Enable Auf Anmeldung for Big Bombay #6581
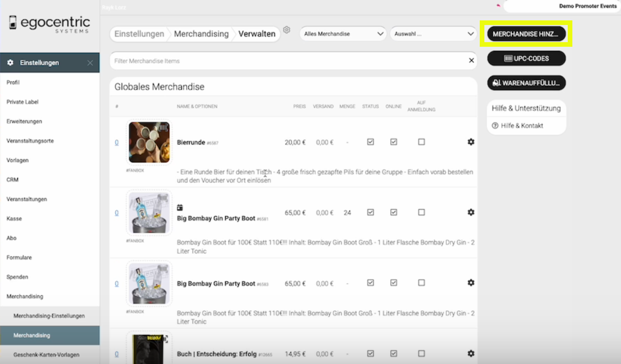Image resolution: width=621 pixels, height=364 pixels. [x=421, y=212]
